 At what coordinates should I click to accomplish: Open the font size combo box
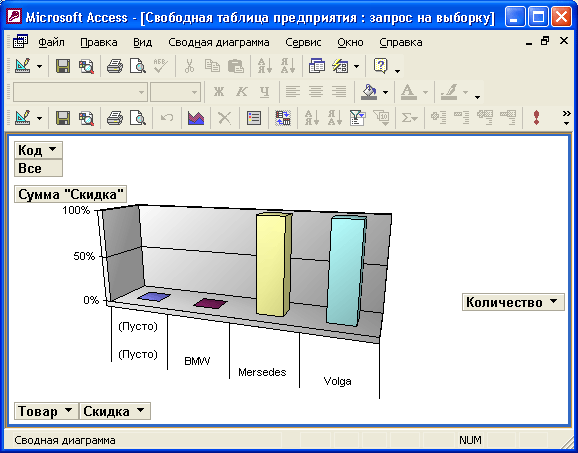pyautogui.click(x=175, y=92)
